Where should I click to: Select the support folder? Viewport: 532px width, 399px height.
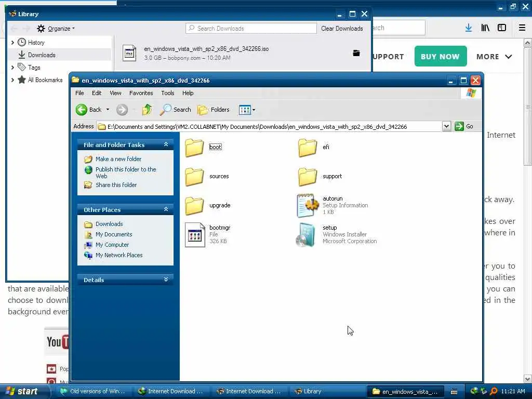[320, 177]
